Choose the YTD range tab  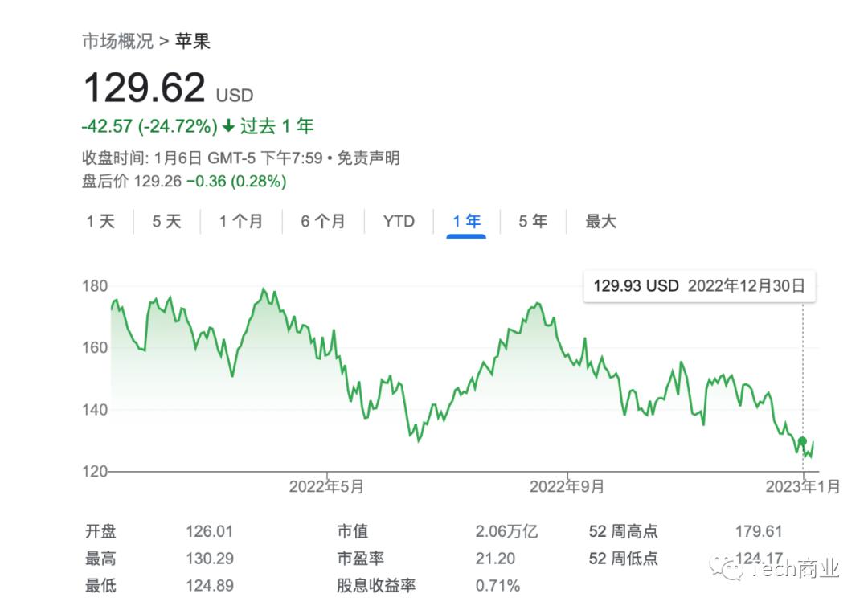(x=399, y=221)
